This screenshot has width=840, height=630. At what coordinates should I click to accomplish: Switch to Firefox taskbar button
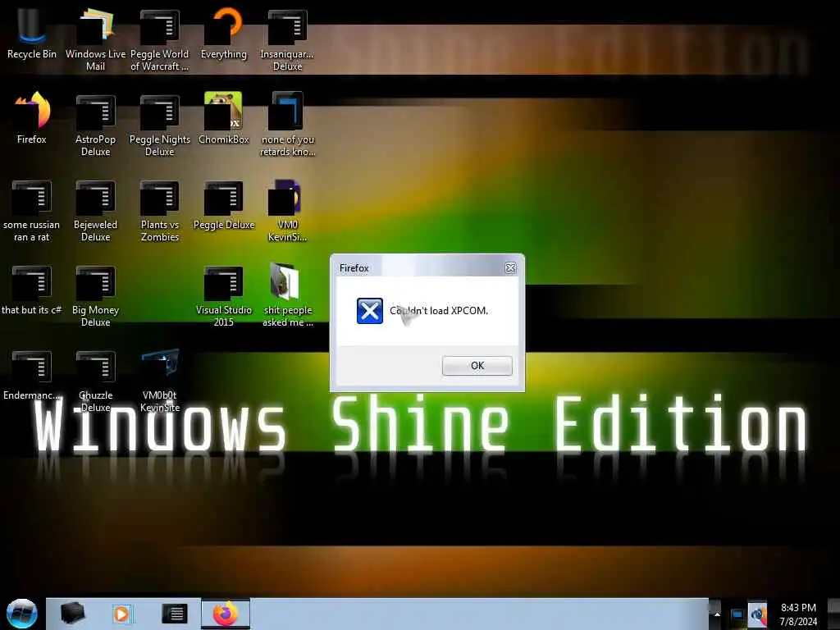226,614
